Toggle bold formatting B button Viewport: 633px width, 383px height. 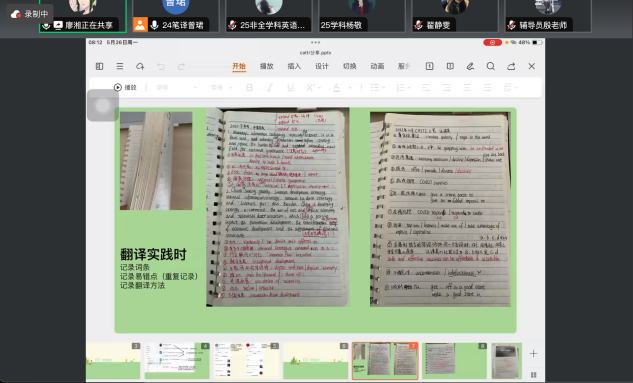tap(249, 88)
